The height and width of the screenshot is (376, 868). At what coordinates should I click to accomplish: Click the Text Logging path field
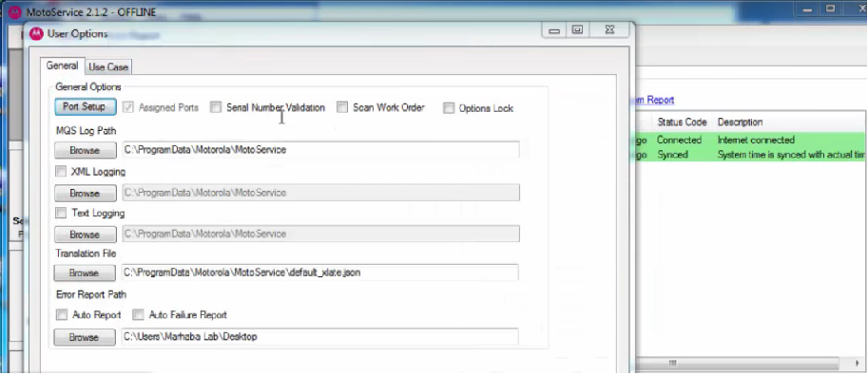tap(320, 234)
